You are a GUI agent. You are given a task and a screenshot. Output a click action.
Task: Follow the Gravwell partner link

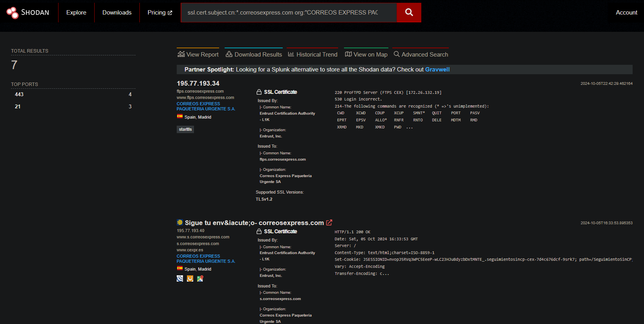pyautogui.click(x=437, y=70)
